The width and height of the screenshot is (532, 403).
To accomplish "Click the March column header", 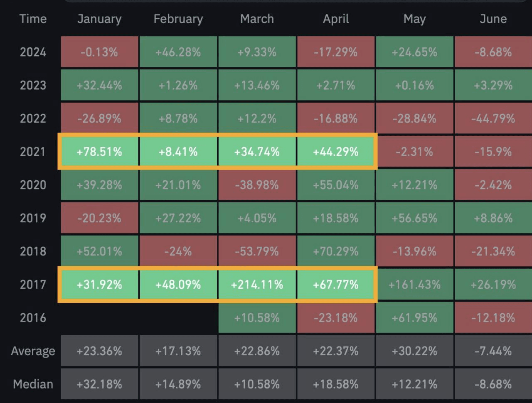I will click(257, 19).
